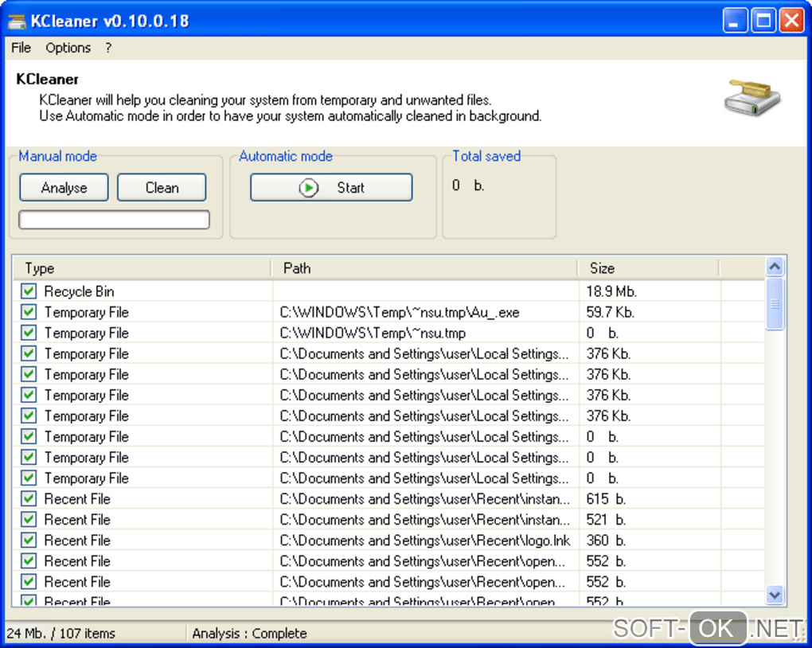Uncheck the Au_.exe temporary file checkbox
This screenshot has height=648, width=812.
click(x=29, y=312)
